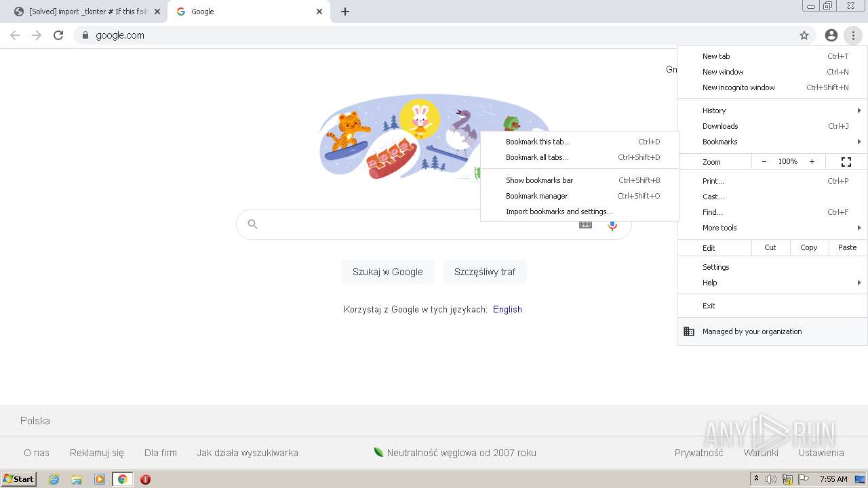Open the Prywatność footer link
This screenshot has width=868, height=488.
[699, 453]
